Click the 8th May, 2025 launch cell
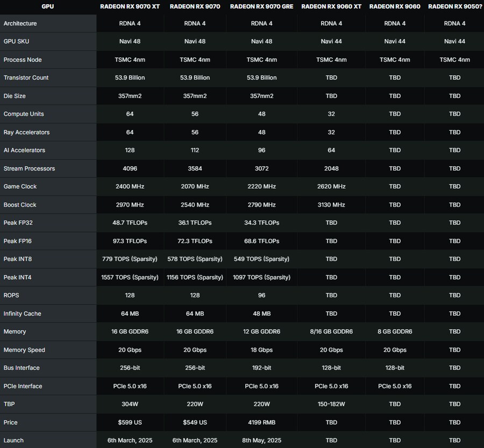The width and height of the screenshot is (484, 448). pyautogui.click(x=261, y=440)
